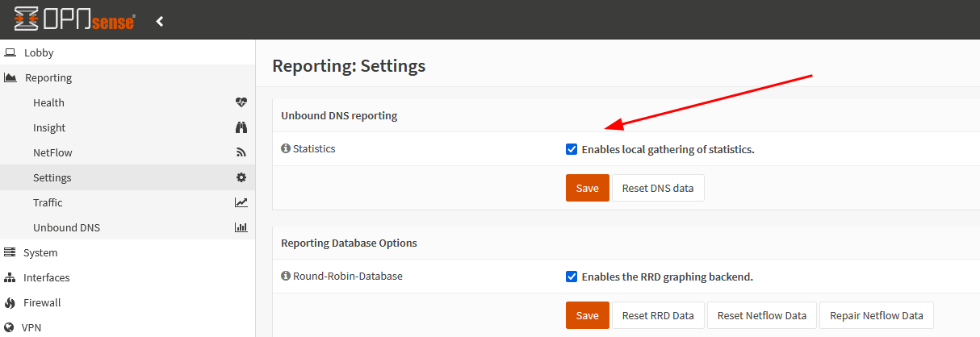Screen dimensions: 980x337
Task: Click the info icon beside Round-Robin-Database
Action: [x=285, y=277]
